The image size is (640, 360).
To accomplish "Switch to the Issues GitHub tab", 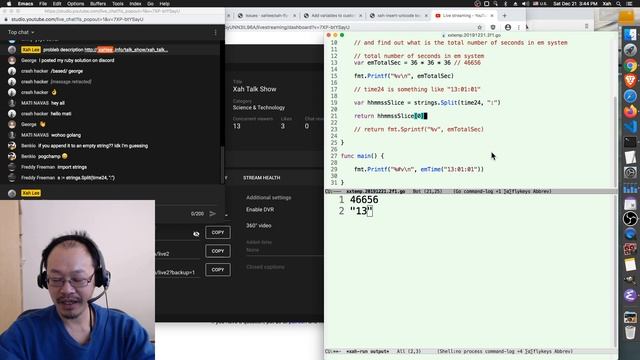I will pos(267,16).
